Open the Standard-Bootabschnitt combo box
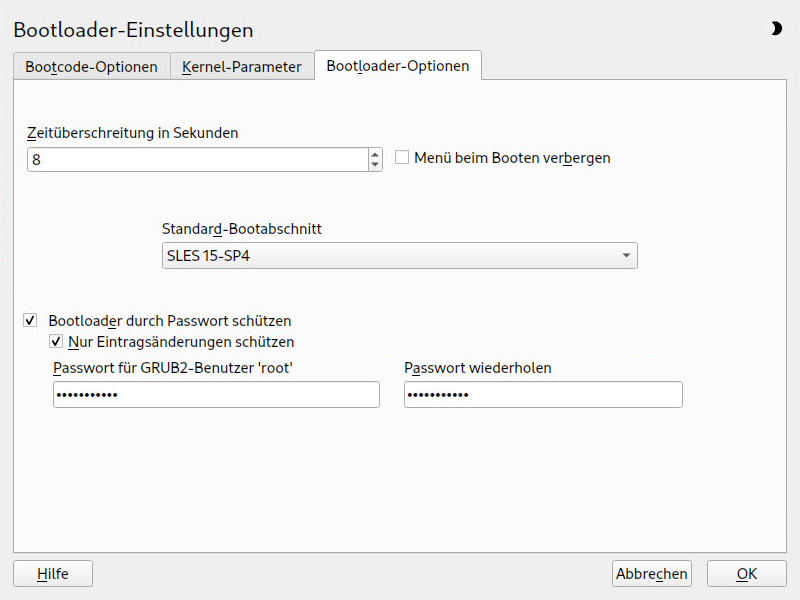The width and height of the screenshot is (800, 600). (398, 256)
